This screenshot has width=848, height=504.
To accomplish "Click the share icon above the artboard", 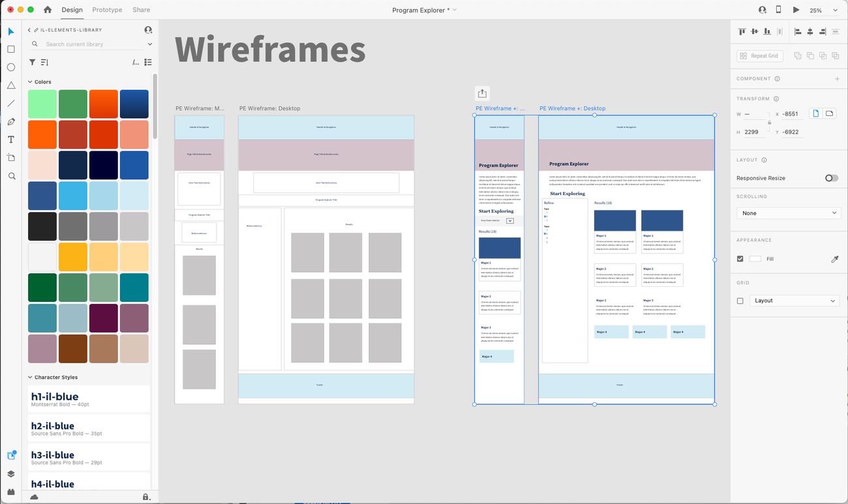I will tap(482, 93).
